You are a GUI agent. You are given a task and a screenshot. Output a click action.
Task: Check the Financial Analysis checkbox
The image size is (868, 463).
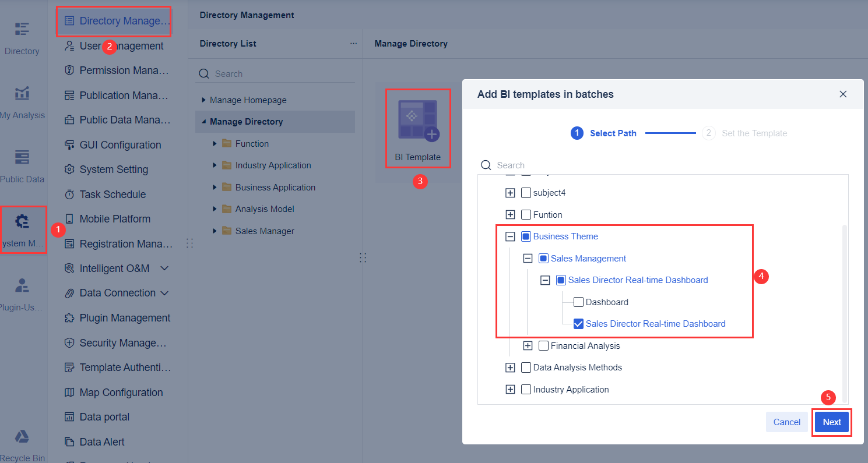pos(543,346)
